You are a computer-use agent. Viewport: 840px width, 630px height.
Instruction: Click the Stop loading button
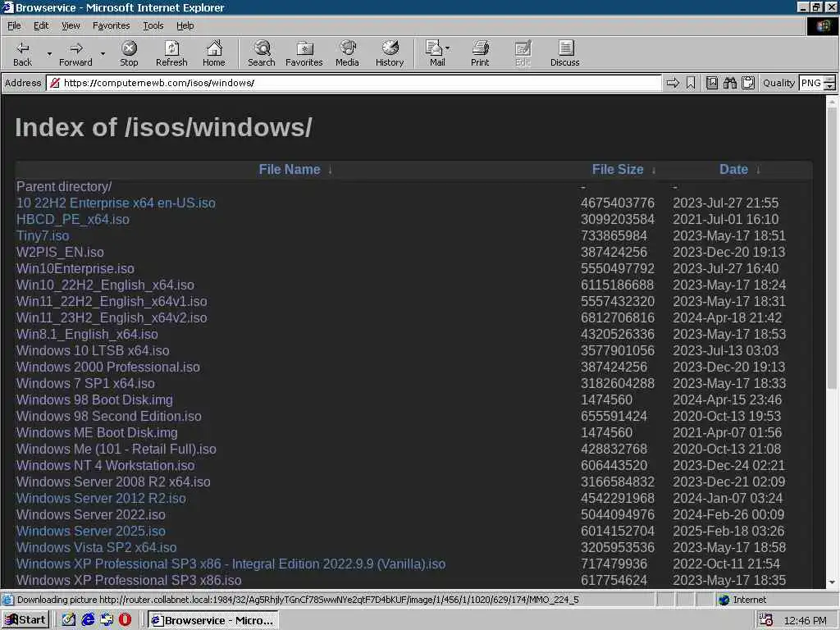coord(129,53)
